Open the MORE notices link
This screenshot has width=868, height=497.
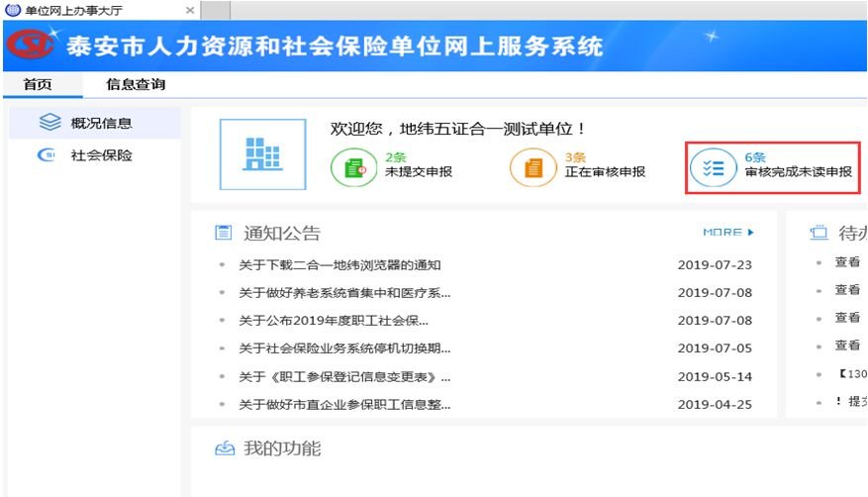coord(727,232)
